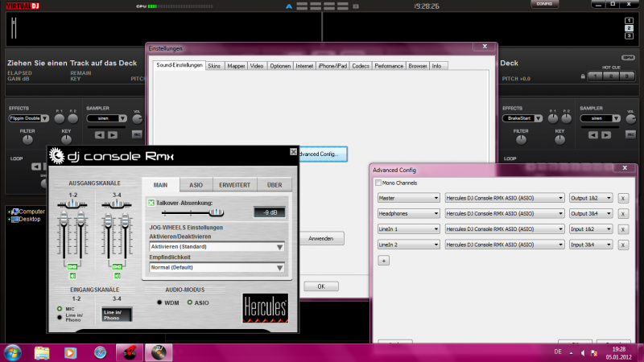Click OK in the Einstellungen dialog
The width and height of the screenshot is (644, 362).
(321, 286)
